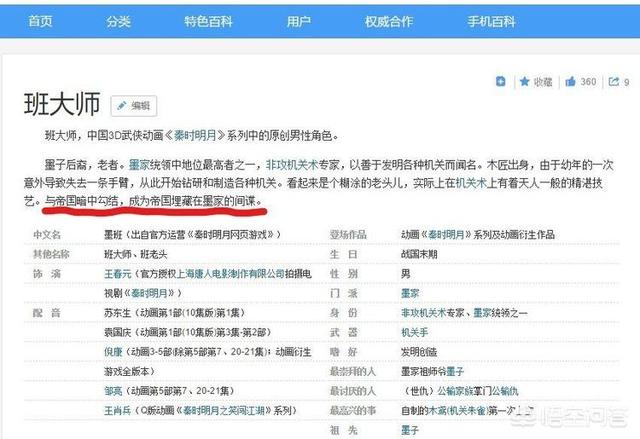Open the 王肖兵 voice actor link
640x439 pixels.
coord(118,410)
